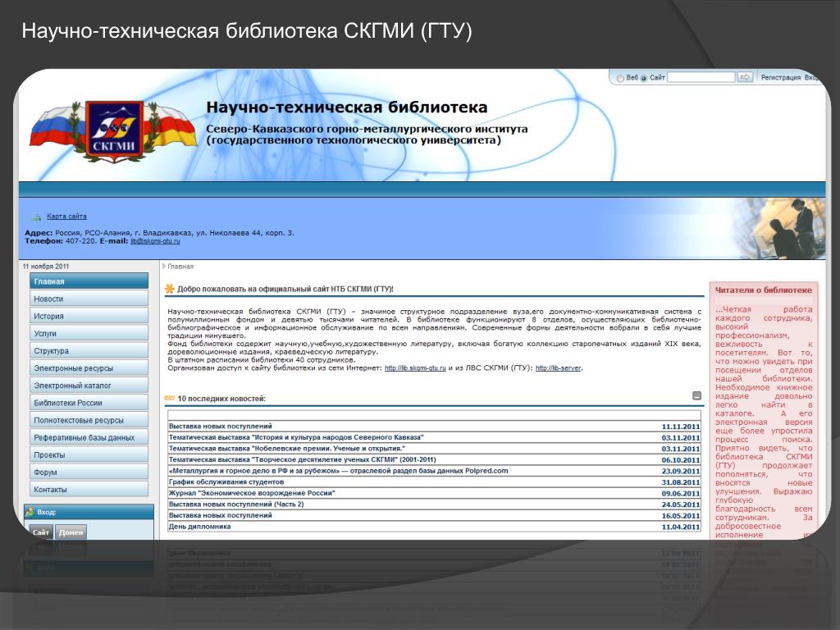Open the 'История' menu item
Viewport: 840px width, 630px height.
89,316
